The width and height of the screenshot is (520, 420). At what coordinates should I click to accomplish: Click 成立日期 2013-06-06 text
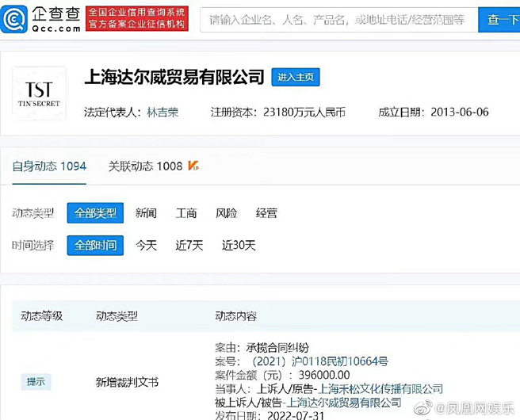coord(434,112)
